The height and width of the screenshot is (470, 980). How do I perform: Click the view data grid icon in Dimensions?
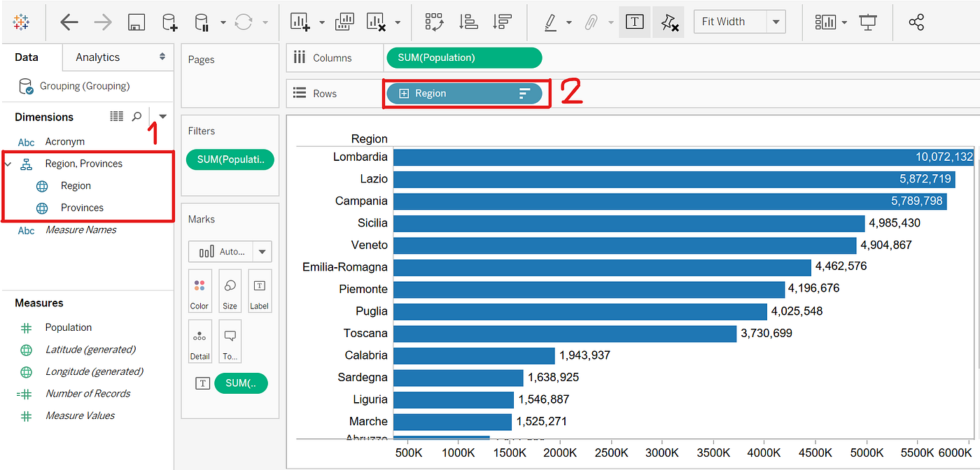point(117,116)
